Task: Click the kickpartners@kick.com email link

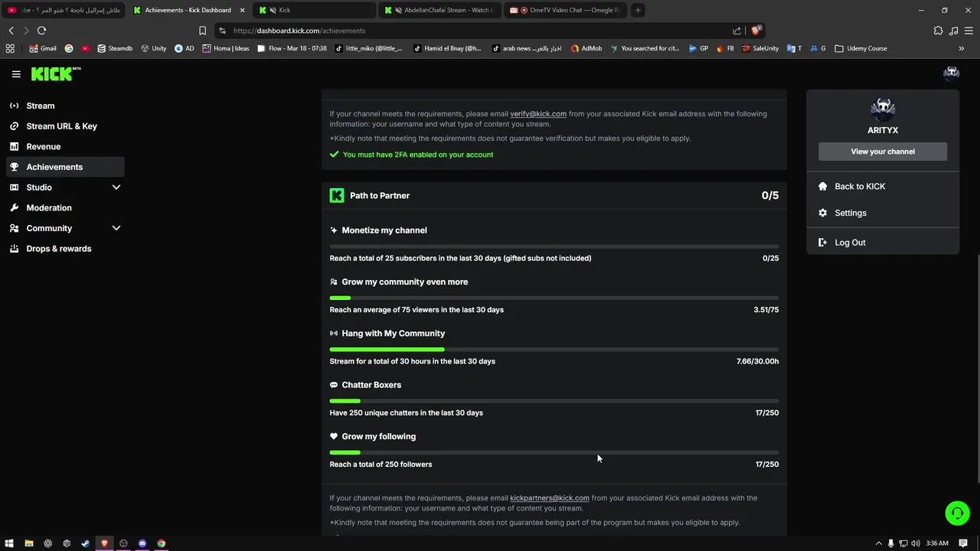Action: point(550,498)
